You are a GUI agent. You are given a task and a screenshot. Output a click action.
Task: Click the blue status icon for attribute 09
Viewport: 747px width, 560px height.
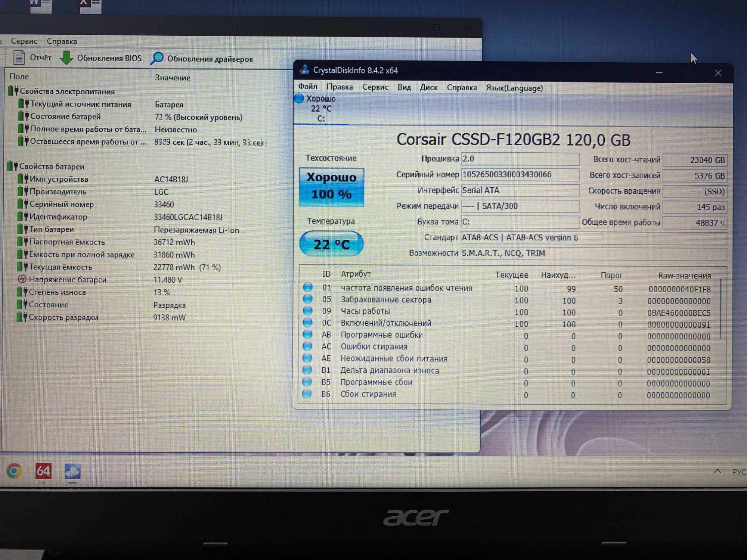coord(308,311)
